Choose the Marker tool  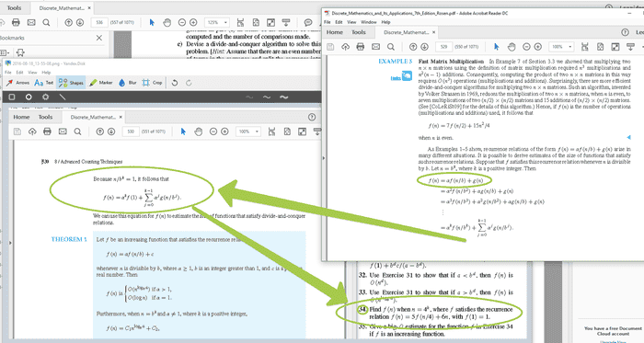[x=100, y=83]
